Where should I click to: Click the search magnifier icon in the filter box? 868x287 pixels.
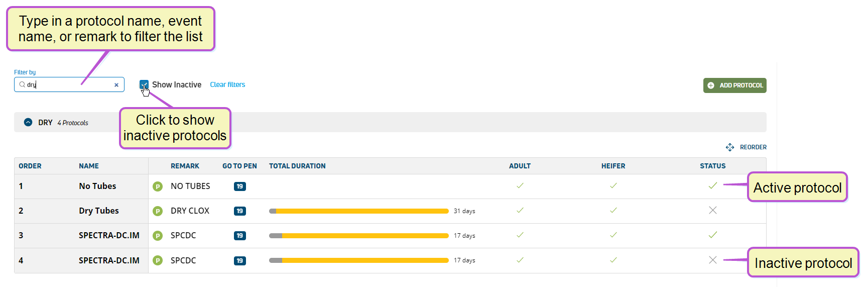pyautogui.click(x=22, y=84)
